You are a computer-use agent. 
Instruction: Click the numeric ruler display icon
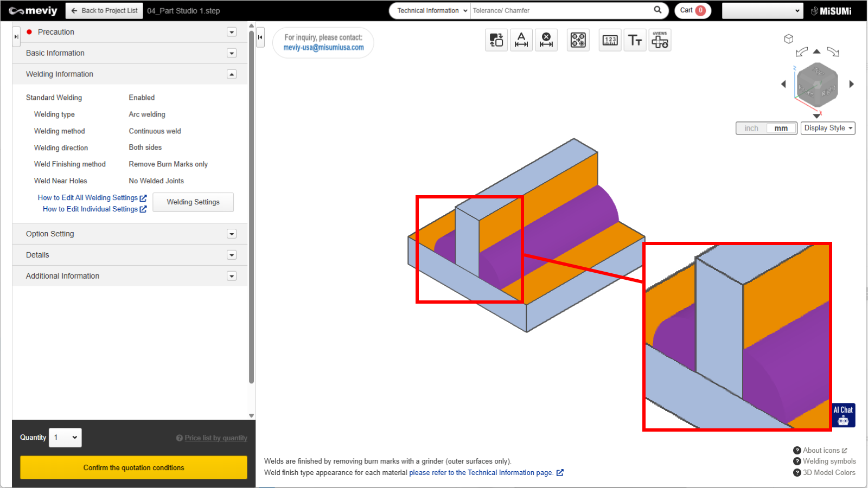(610, 40)
